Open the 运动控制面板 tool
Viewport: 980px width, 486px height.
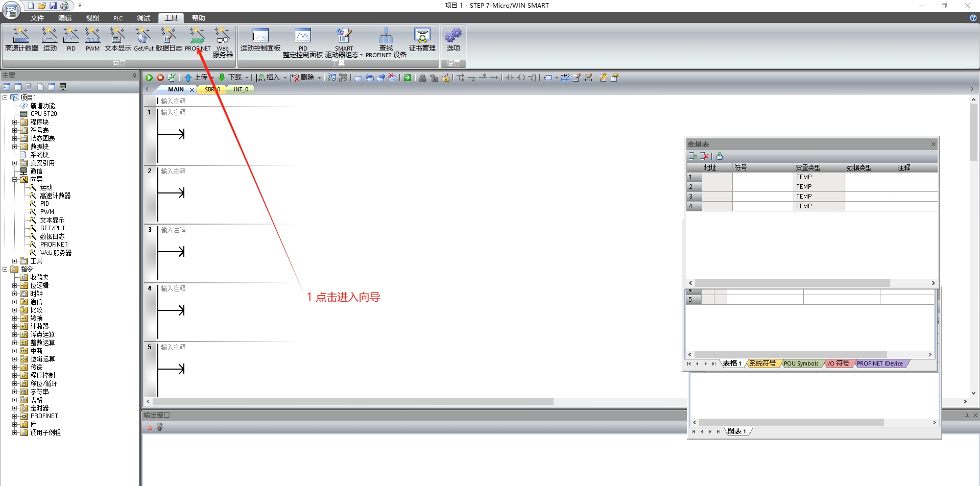coord(260,39)
